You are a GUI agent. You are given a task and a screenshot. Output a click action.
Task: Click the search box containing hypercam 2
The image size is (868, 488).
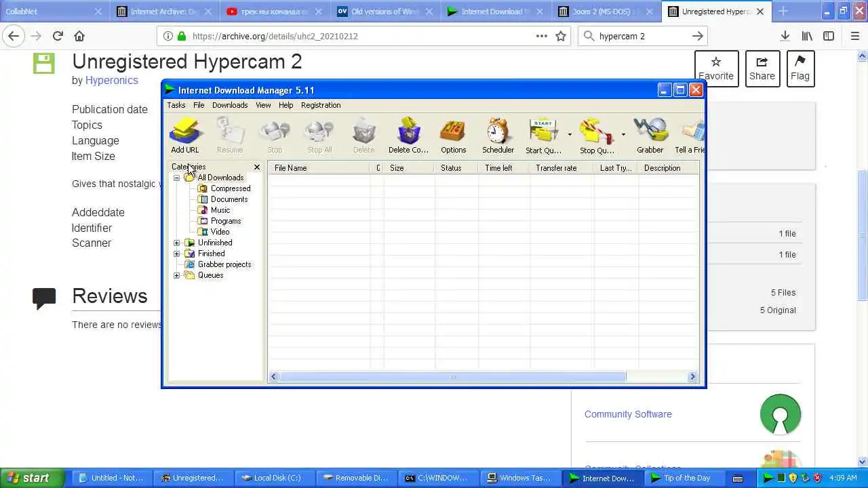(x=643, y=36)
